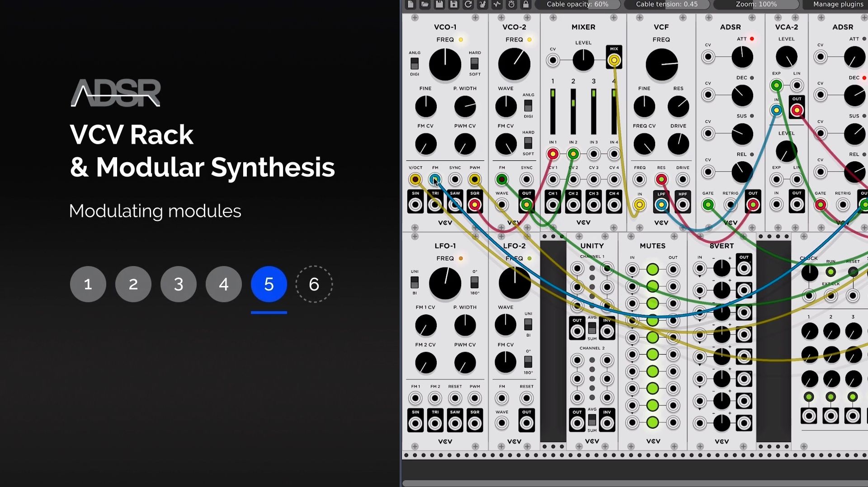
Task: Open the Cable tension: 0.45 control
Action: tap(667, 5)
